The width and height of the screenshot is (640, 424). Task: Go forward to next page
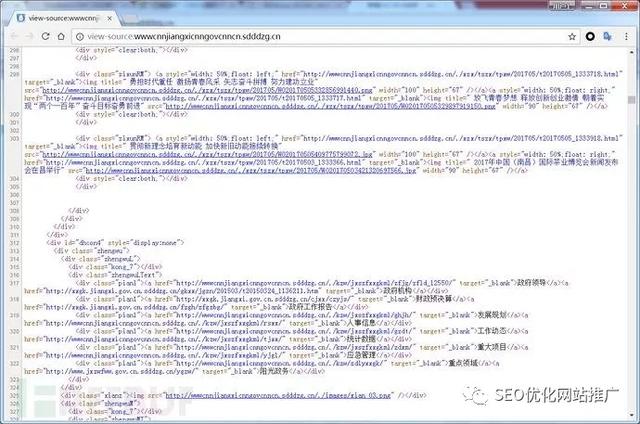29,36
